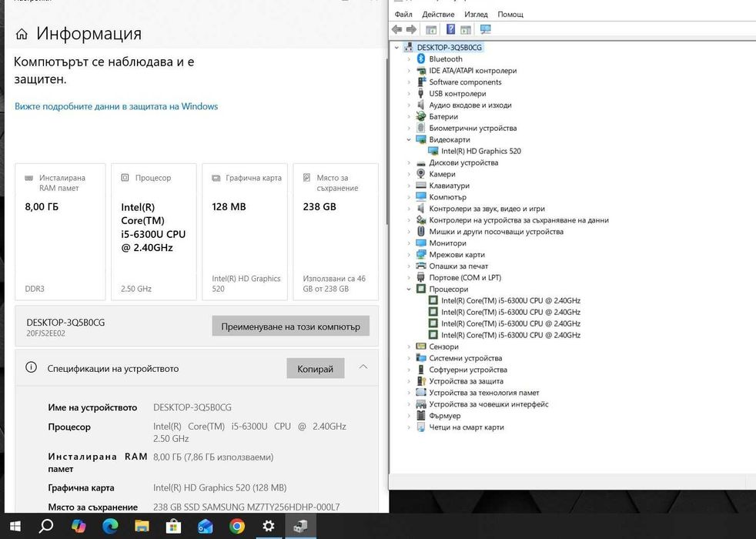The image size is (756, 539).
Task: Click the Back arrow in Device Manager toolbar
Action: pos(396,29)
